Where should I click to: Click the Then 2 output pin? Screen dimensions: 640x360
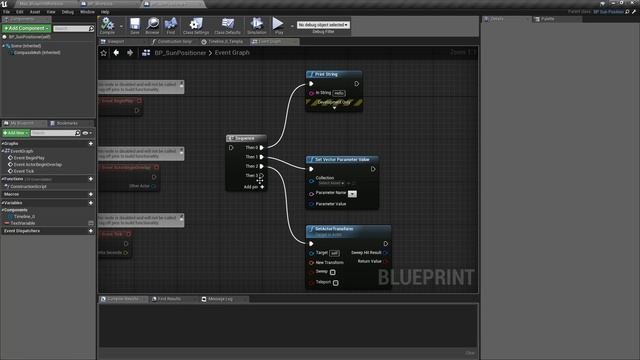coord(262,166)
